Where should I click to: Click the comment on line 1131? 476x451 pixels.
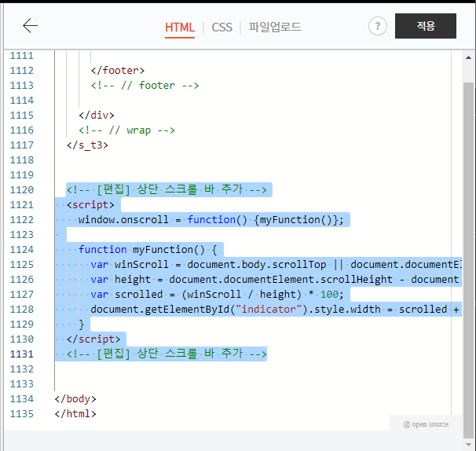(x=167, y=354)
